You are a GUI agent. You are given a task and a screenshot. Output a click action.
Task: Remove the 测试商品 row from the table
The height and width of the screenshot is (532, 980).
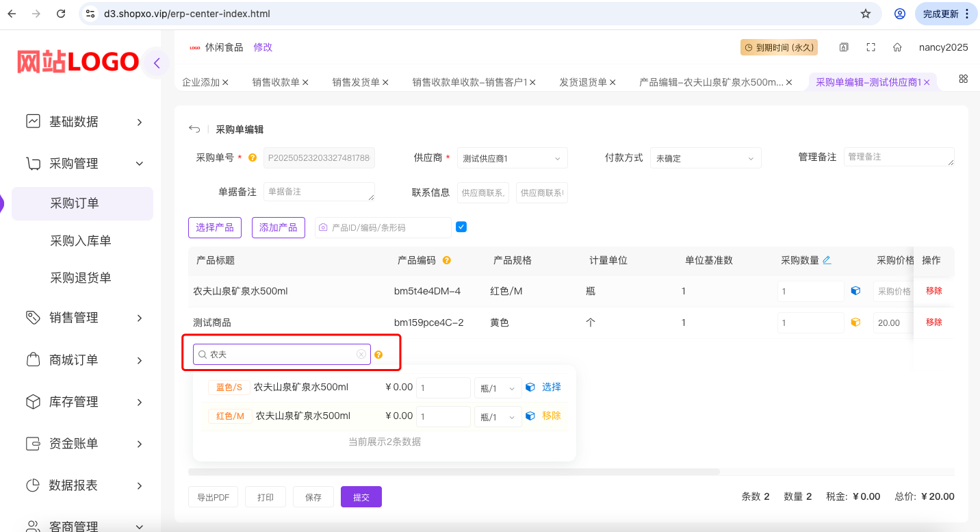[934, 322]
